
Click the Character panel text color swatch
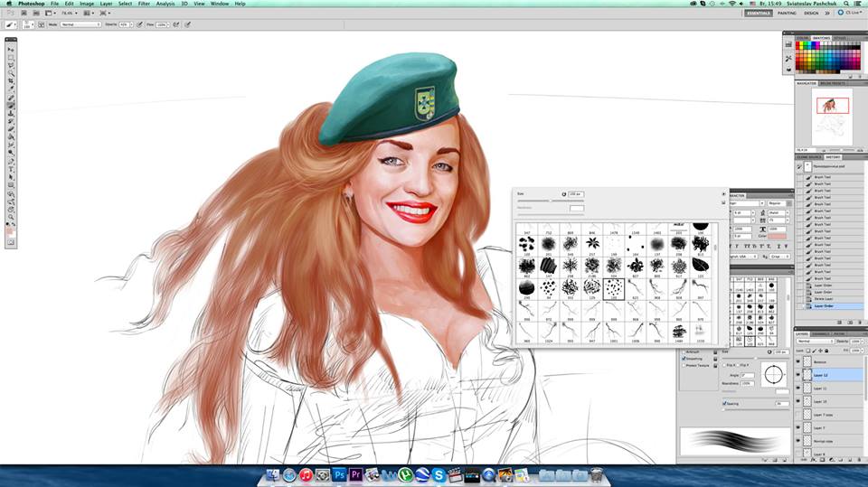(778, 237)
